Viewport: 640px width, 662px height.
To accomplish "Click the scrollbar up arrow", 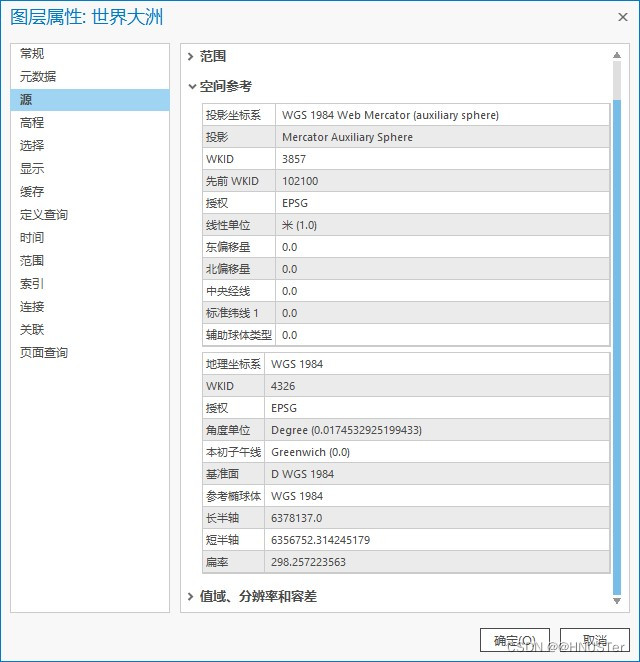I will point(617,55).
